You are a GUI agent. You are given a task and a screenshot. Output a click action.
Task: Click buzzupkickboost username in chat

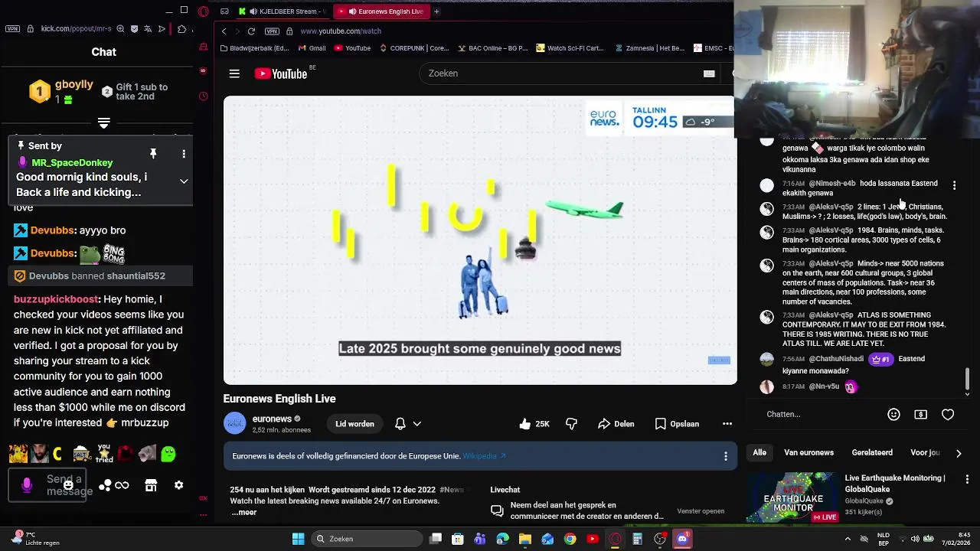tap(56, 299)
